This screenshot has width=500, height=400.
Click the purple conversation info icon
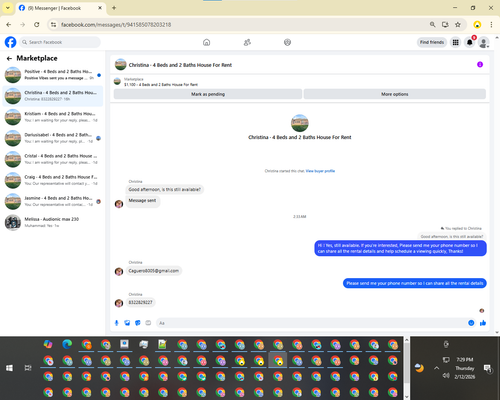pos(480,64)
